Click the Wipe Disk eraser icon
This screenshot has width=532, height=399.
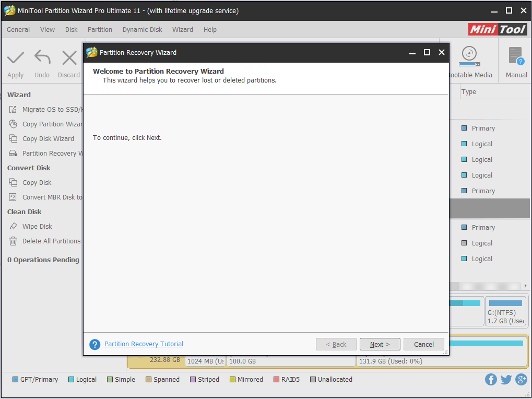(13, 226)
